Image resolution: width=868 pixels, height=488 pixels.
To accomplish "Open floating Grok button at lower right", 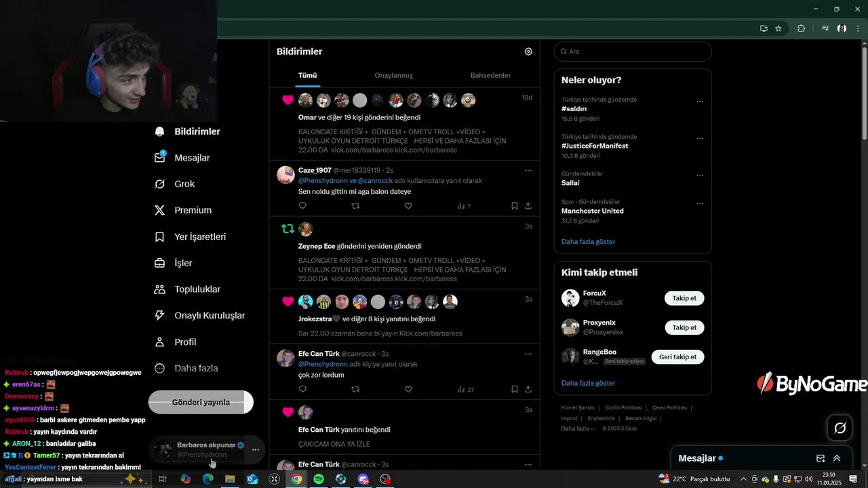I will 840,428.
